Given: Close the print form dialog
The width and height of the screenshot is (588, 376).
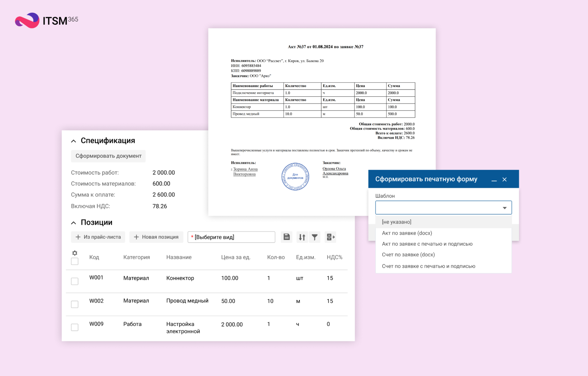Looking at the screenshot, I should coord(504,180).
